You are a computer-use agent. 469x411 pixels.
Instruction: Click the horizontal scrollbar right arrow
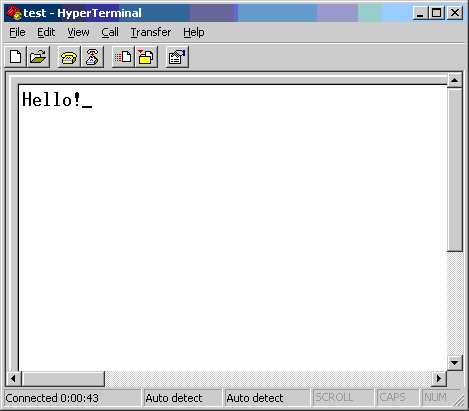click(439, 379)
